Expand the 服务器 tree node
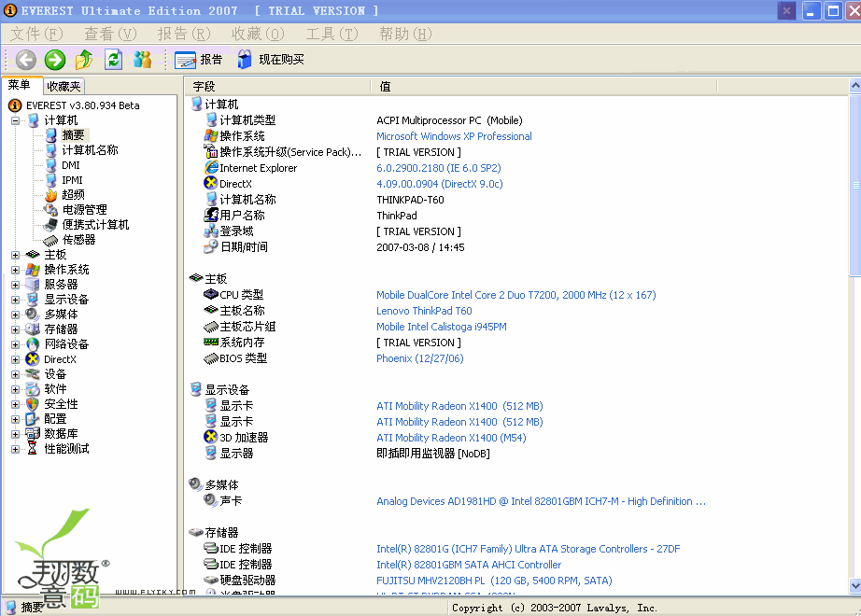This screenshot has width=861, height=616. coord(15,285)
